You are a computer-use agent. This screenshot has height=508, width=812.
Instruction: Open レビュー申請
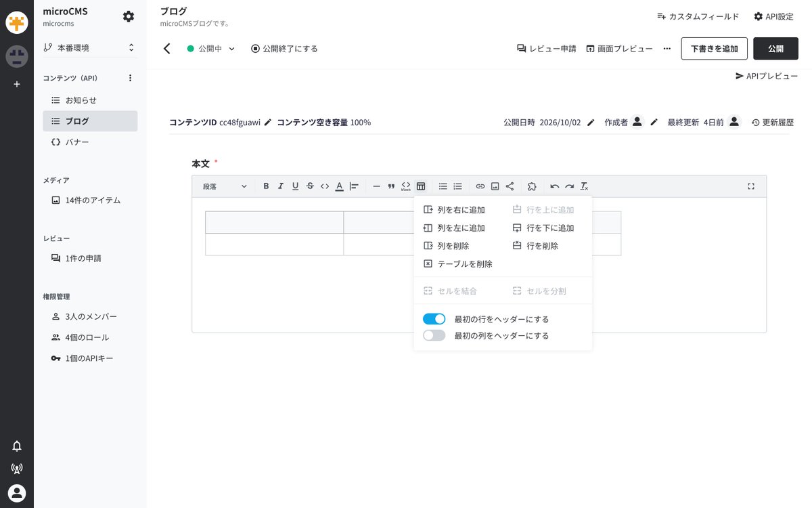[x=547, y=49]
